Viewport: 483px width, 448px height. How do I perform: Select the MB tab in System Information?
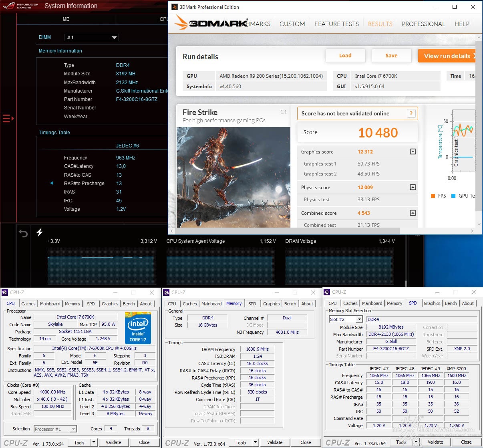(x=66, y=19)
